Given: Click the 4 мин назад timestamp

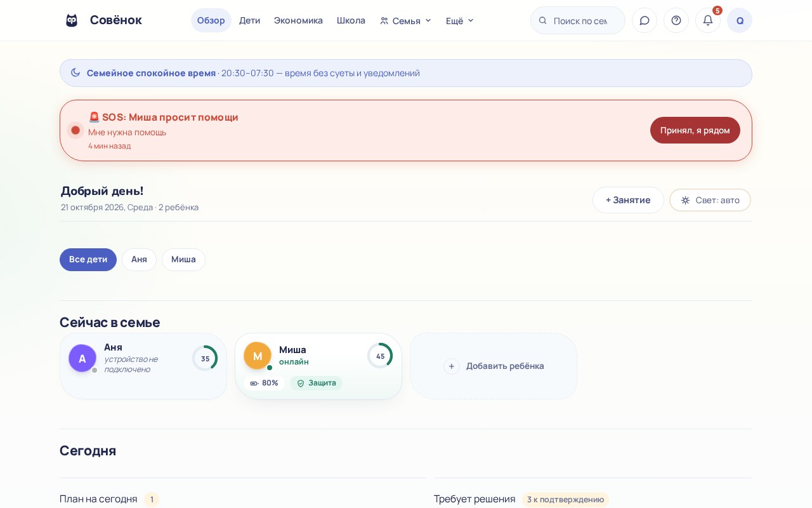Looking at the screenshot, I should point(109,146).
